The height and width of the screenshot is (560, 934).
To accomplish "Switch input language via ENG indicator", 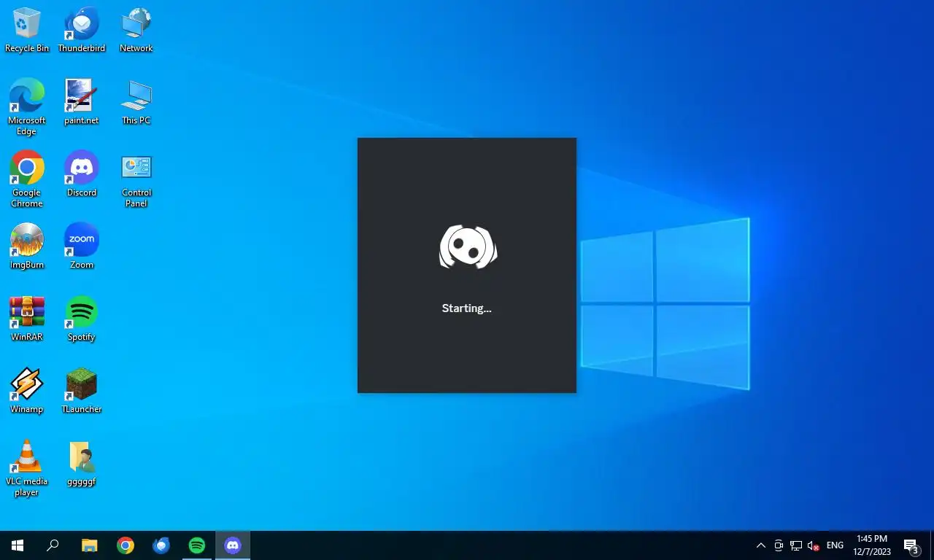I will coord(835,545).
